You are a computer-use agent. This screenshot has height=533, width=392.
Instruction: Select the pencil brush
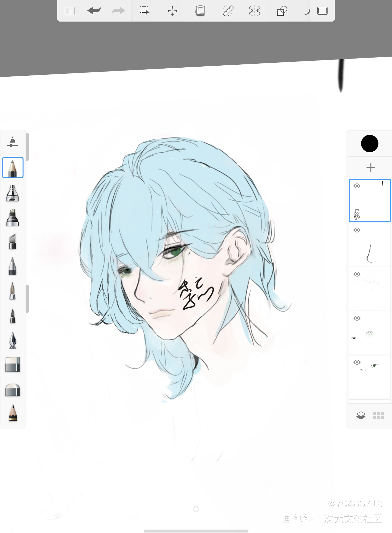(x=13, y=168)
